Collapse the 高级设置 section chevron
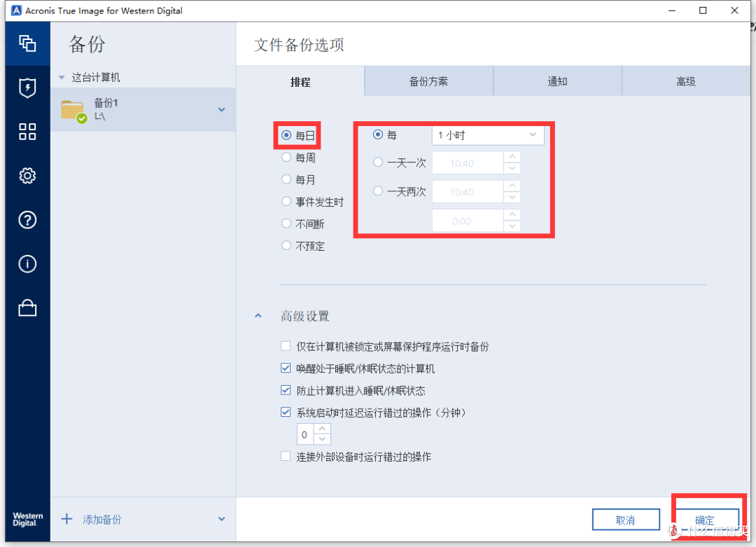Image resolution: width=756 pixels, height=547 pixels. [258, 316]
